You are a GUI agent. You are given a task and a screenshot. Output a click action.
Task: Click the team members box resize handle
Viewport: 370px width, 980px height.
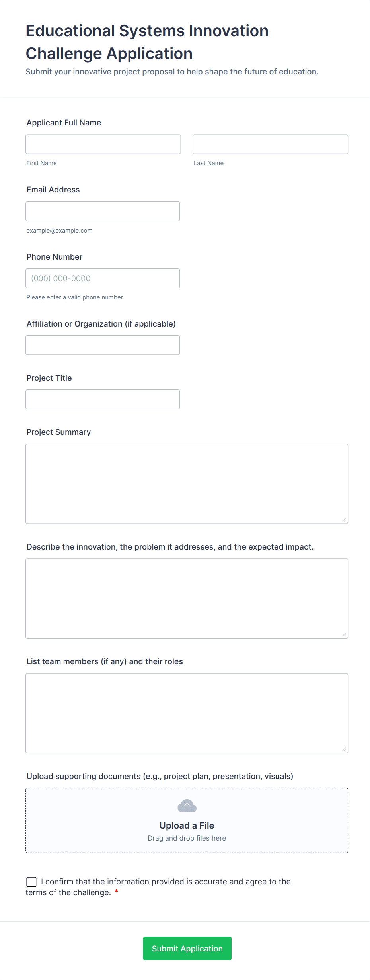344,749
